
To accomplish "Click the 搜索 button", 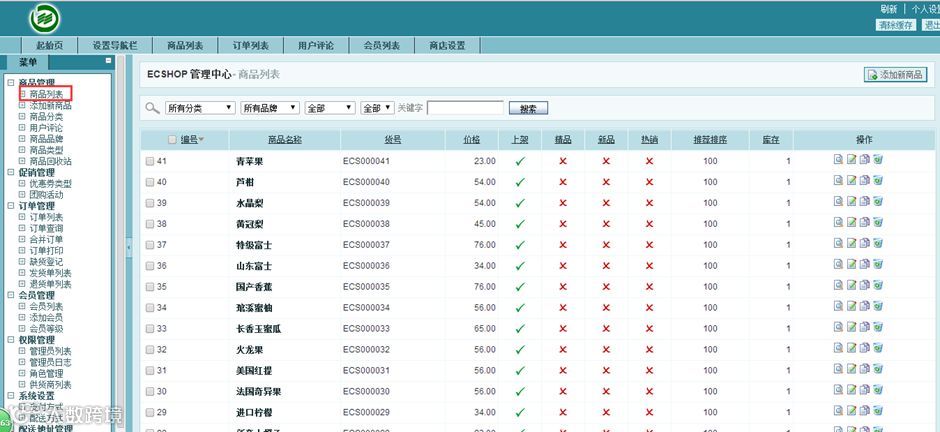I will (528, 108).
